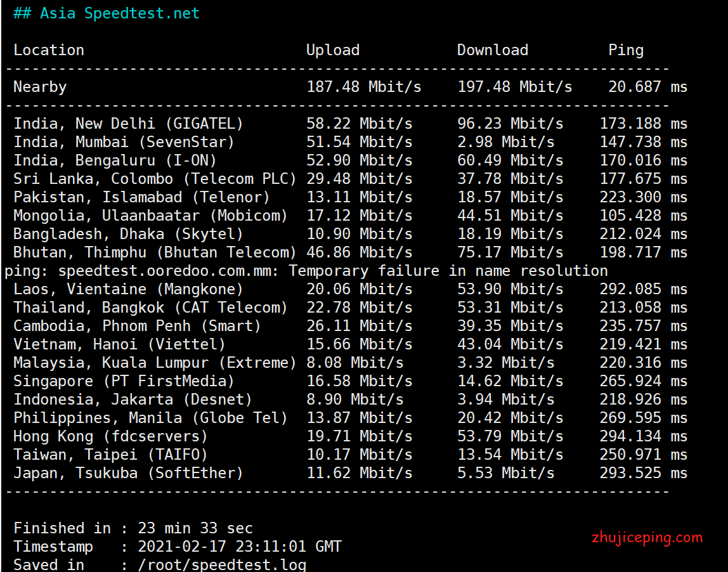Click Dhaka upload 10.90 Mbit/s
The width and height of the screenshot is (728, 572).
point(360,234)
